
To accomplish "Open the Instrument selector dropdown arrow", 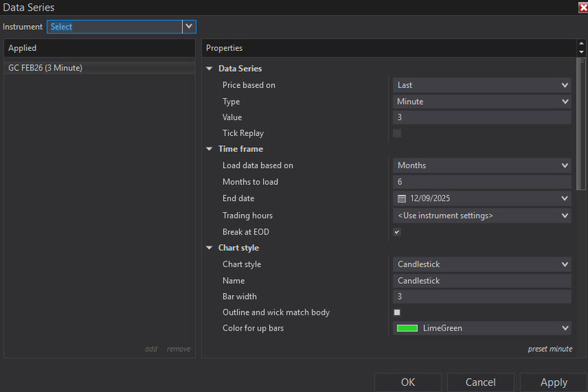I will pos(188,27).
